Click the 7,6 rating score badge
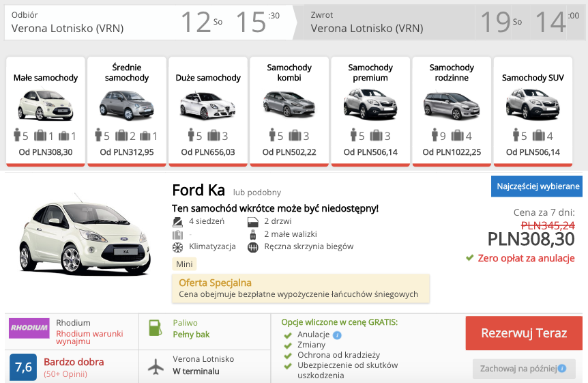588x383 pixels. [x=23, y=367]
